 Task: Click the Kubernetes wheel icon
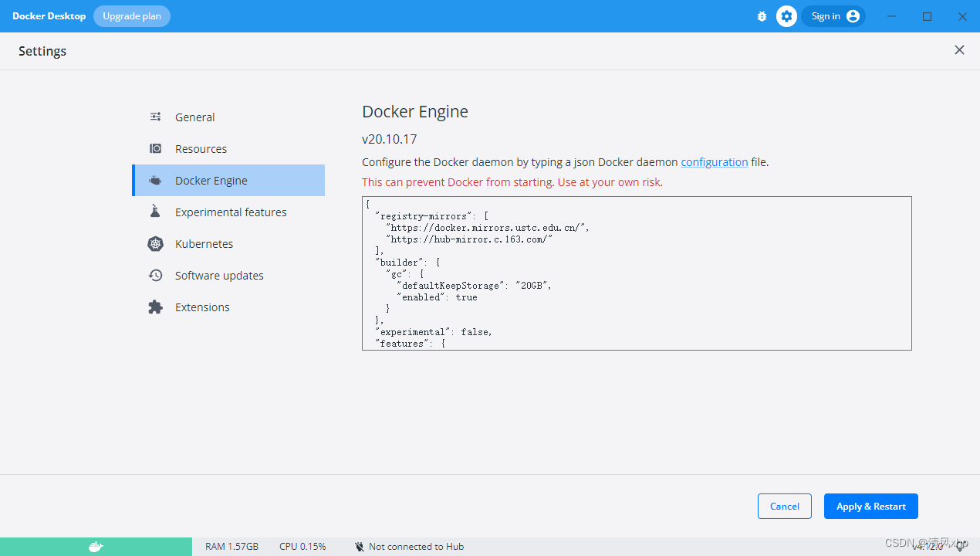[x=155, y=244]
